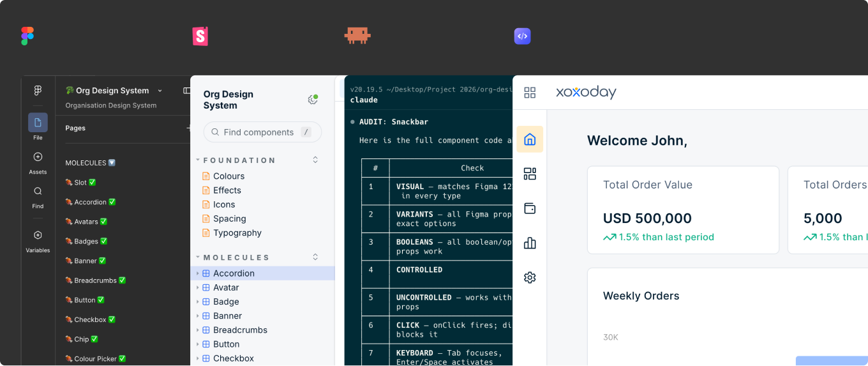Viewport: 868px width, 366px height.
Task: Select Checkbox component in Storybook sidebar
Action: 234,358
